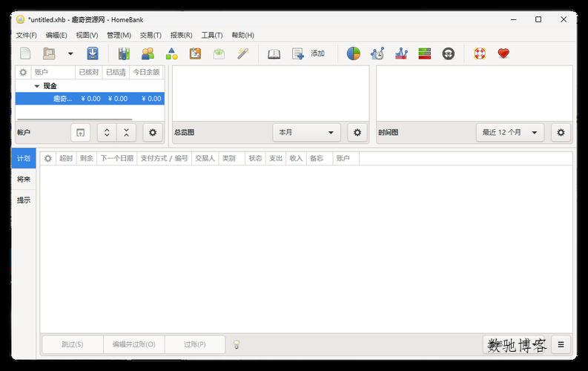Click the 编辑并过账(O) button
This screenshot has width=588, height=371.
[134, 344]
